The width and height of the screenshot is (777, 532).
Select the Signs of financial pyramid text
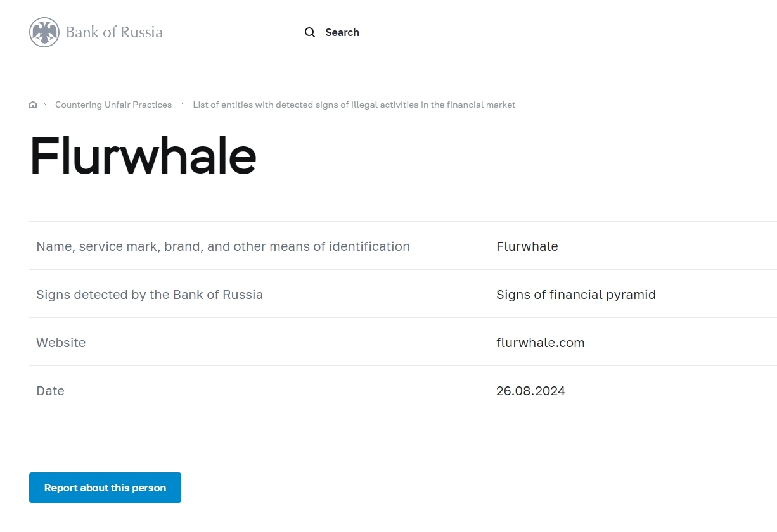point(575,294)
